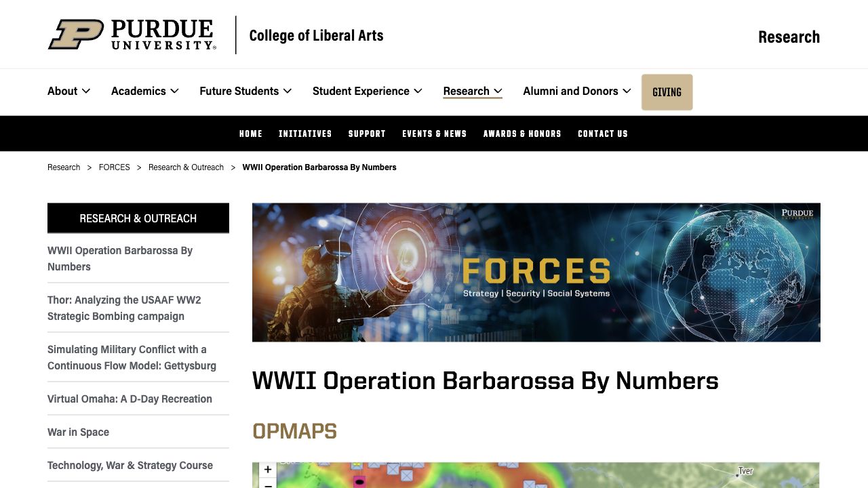
Task: Open SUPPORT in black bar
Action: 367,134
